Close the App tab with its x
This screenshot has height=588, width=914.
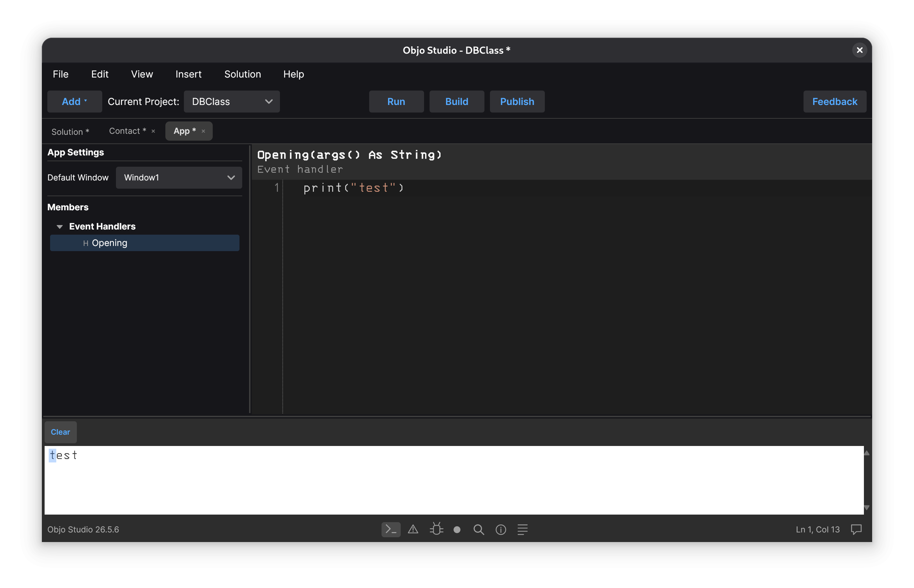coord(203,131)
